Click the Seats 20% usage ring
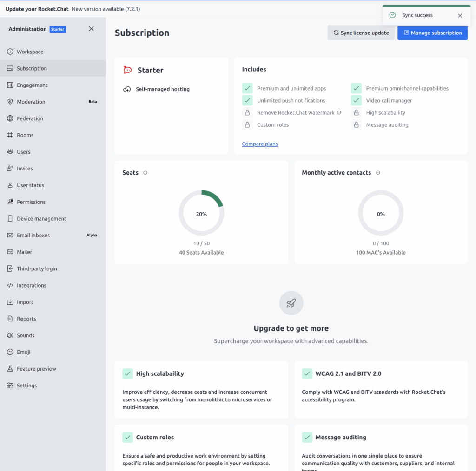This screenshot has height=471, width=476. 201,213
